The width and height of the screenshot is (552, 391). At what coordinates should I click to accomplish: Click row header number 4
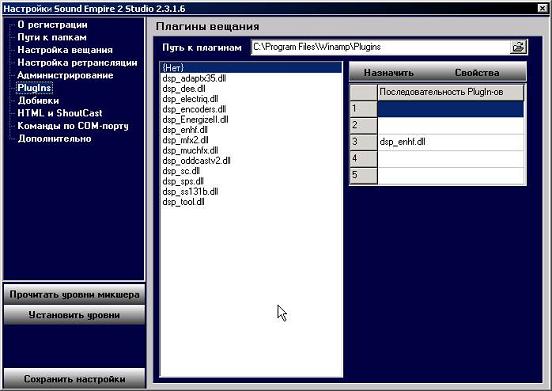pos(364,159)
